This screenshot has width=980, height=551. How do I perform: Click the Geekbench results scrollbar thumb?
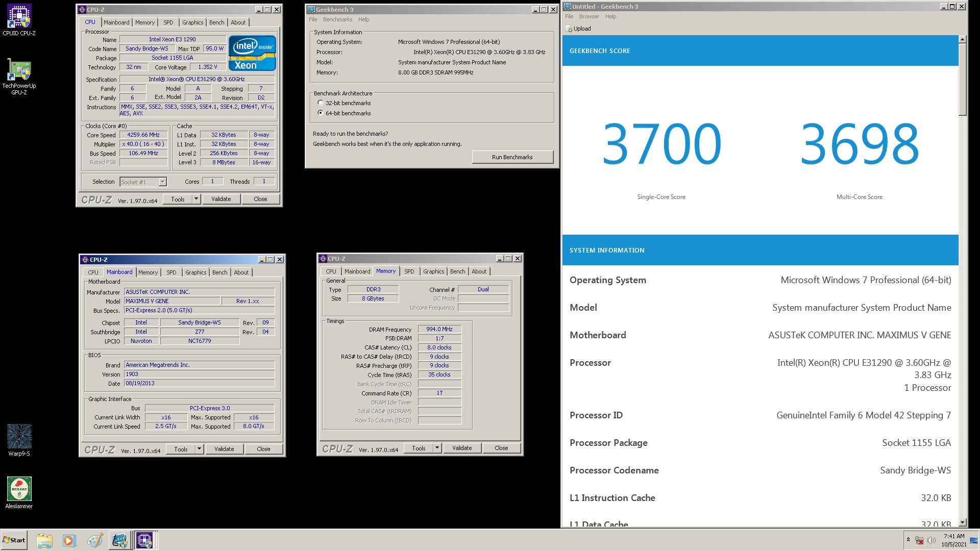coord(963,79)
